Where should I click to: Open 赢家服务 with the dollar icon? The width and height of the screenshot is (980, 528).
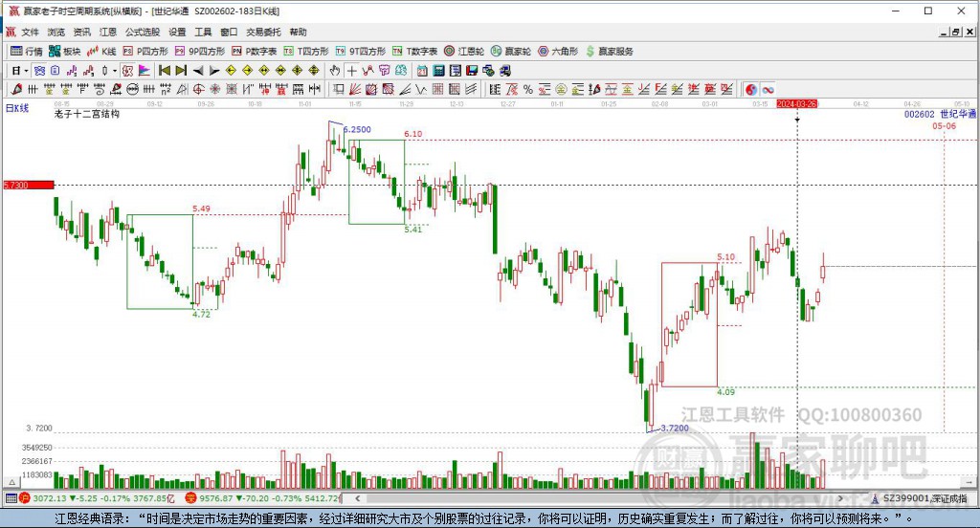(x=610, y=52)
